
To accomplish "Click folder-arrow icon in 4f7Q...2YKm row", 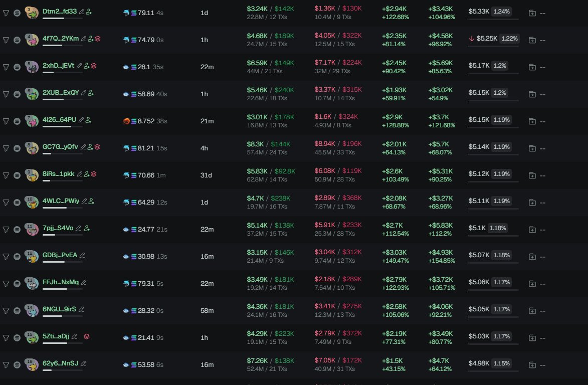I will coord(532,40).
